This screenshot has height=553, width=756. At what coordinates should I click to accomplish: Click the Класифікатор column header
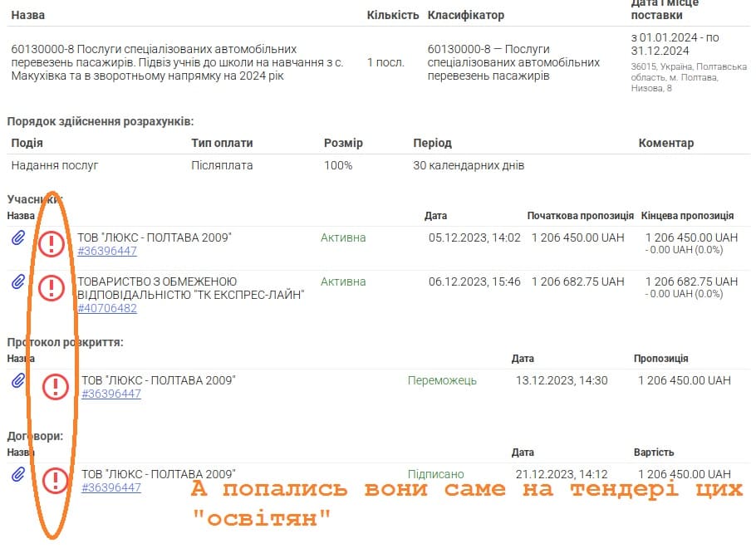[x=465, y=15]
